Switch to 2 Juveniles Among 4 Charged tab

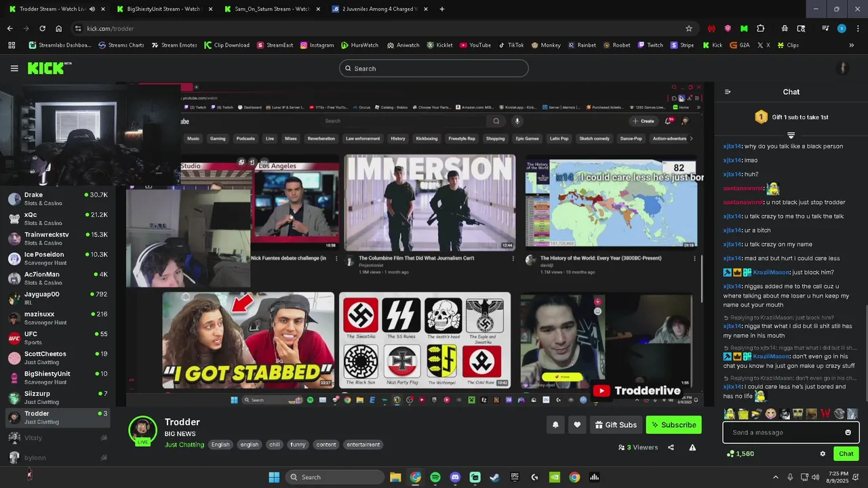(x=379, y=9)
